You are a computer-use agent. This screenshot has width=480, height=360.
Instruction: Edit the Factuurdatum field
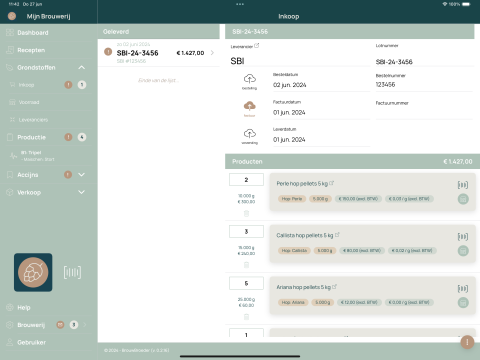[x=321, y=113]
